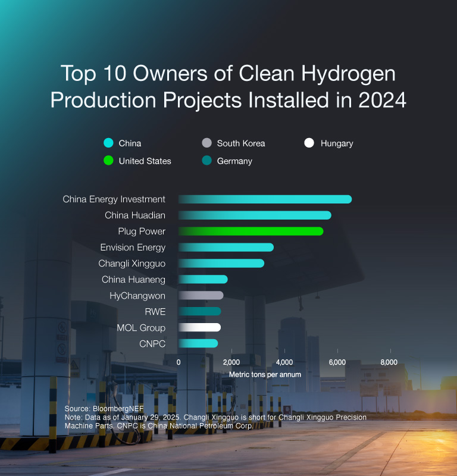Click the China Energy Investment bar

(265, 199)
